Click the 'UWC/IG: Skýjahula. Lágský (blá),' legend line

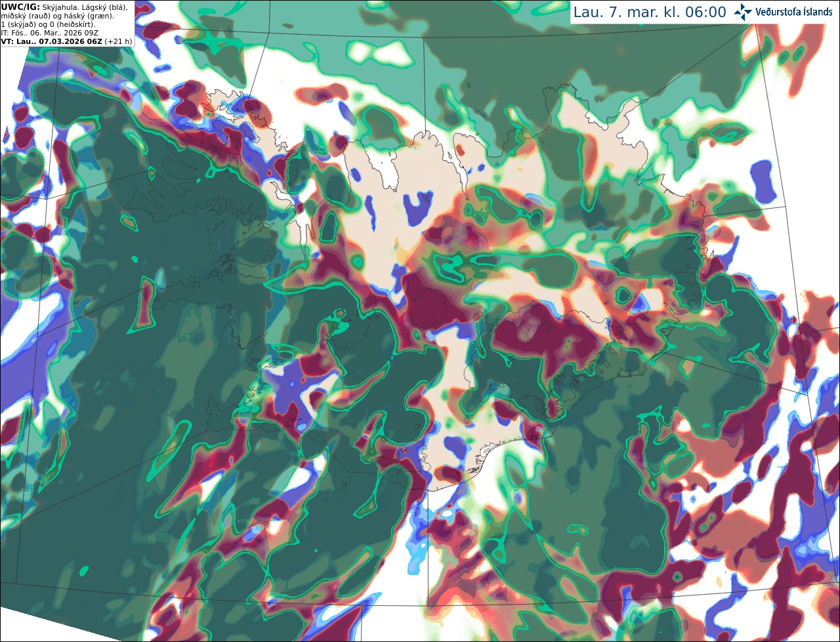pyautogui.click(x=64, y=7)
